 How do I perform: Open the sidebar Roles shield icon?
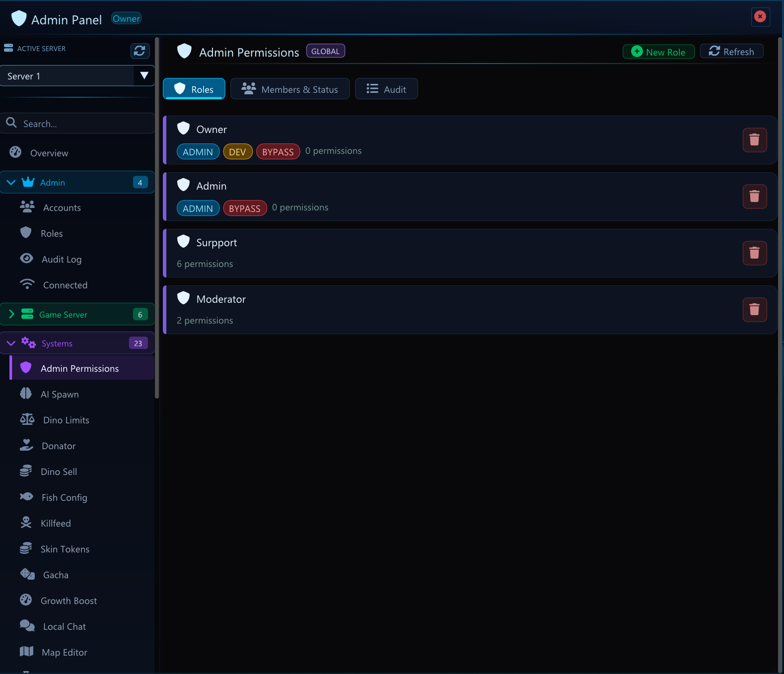point(26,232)
